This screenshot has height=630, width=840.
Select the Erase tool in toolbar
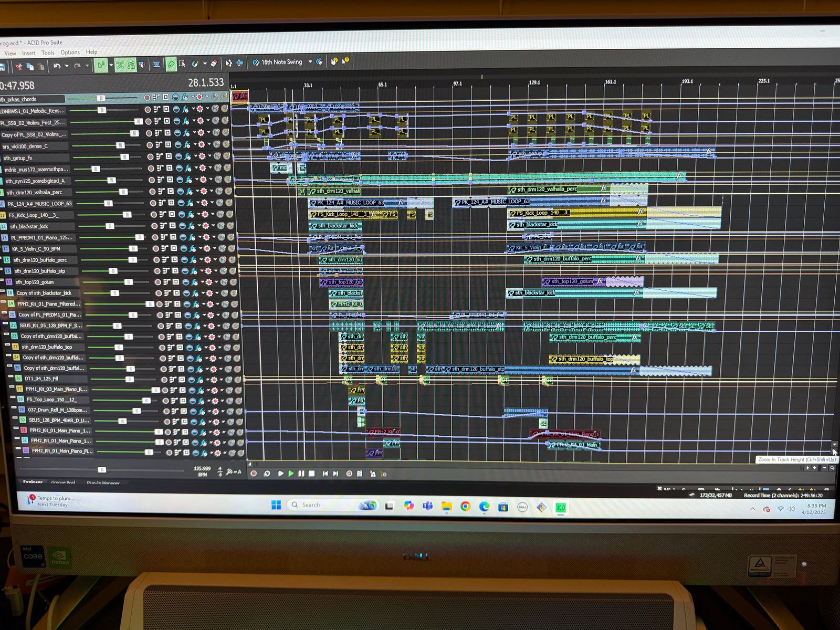click(x=214, y=64)
